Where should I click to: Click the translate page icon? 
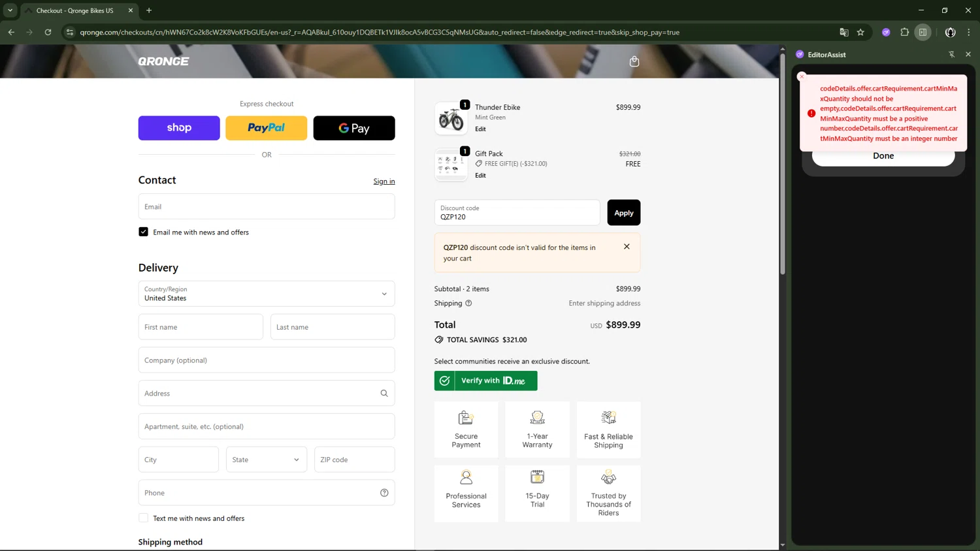coord(844,32)
